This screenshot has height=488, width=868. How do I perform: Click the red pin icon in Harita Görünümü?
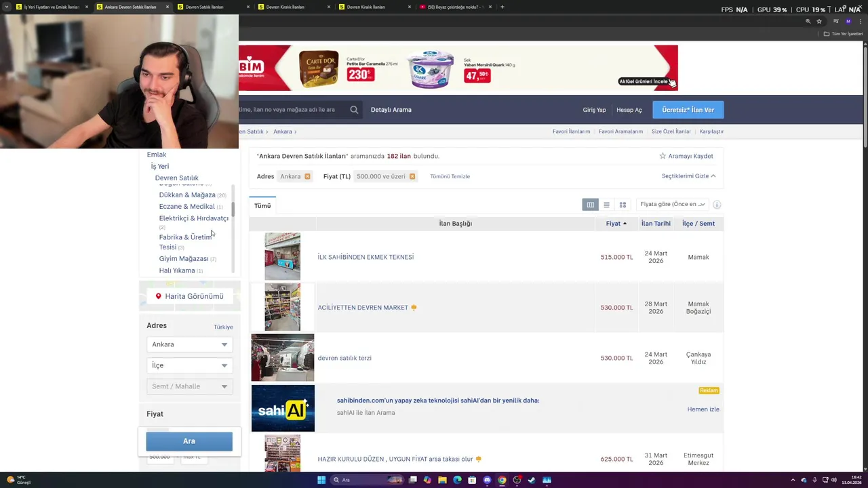point(159,296)
